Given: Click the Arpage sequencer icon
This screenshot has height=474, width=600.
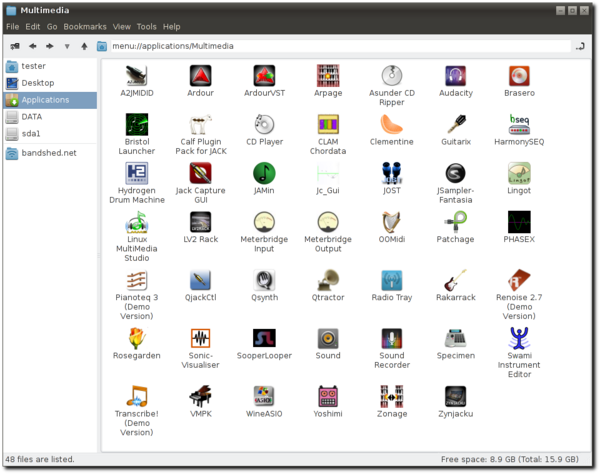Looking at the screenshot, I should click(328, 76).
